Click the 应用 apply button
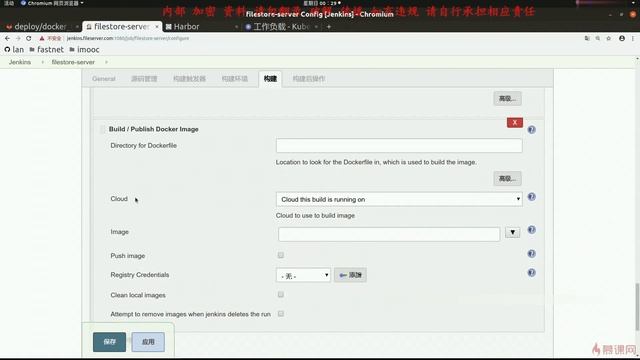Viewport: 640px width, 360px height. coord(148,342)
